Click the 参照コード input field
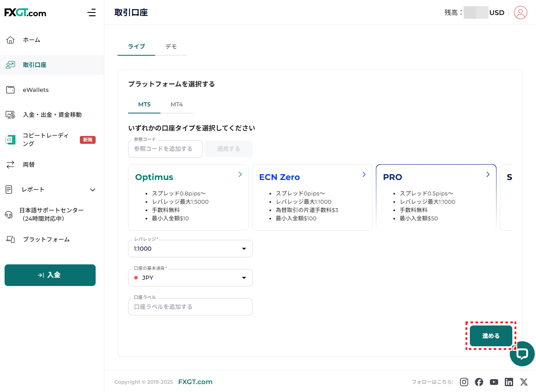This screenshot has height=392, width=536. click(165, 149)
